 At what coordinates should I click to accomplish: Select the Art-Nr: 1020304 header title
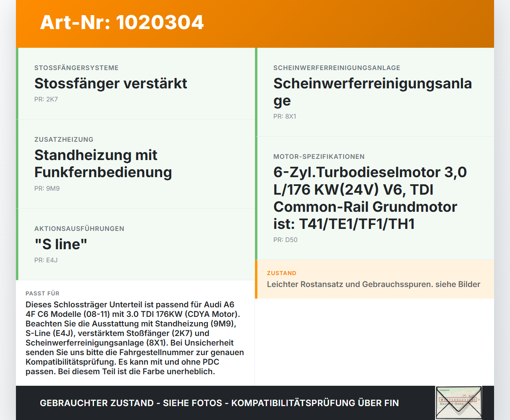coord(122,22)
